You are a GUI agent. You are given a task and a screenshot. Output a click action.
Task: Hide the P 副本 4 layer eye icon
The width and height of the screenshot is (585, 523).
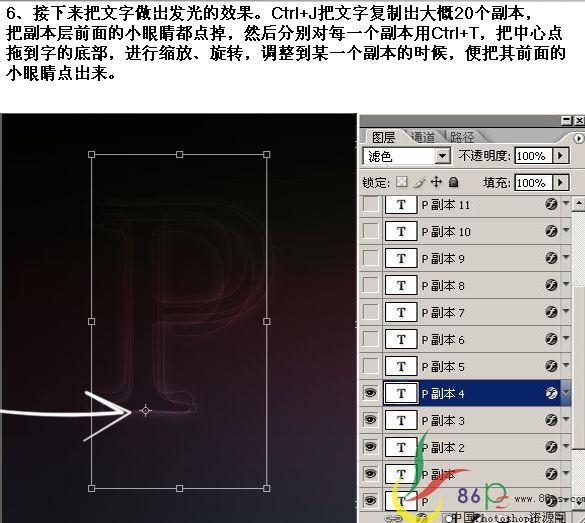tap(370, 392)
